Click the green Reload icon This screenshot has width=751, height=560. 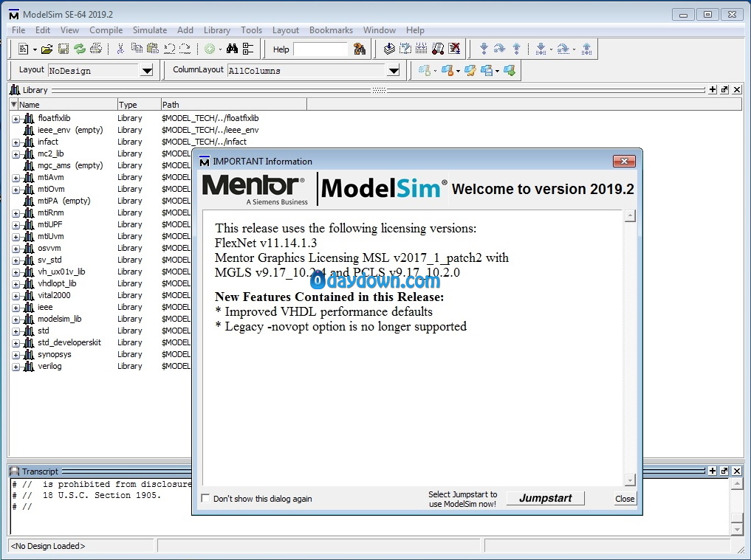coord(79,49)
